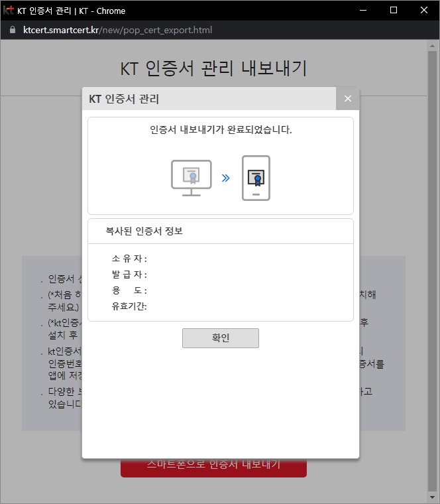Image resolution: width=440 pixels, height=504 pixels.
Task: Click the 용도 label
Action: pos(129,290)
